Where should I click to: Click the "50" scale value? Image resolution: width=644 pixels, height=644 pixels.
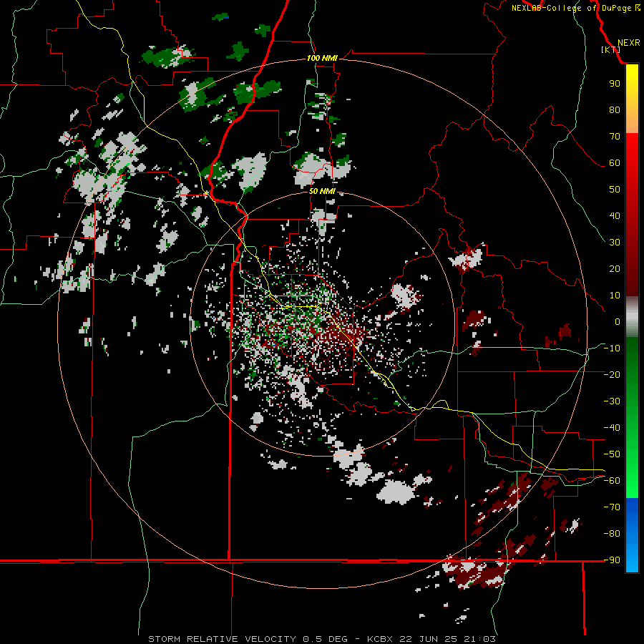(x=615, y=190)
